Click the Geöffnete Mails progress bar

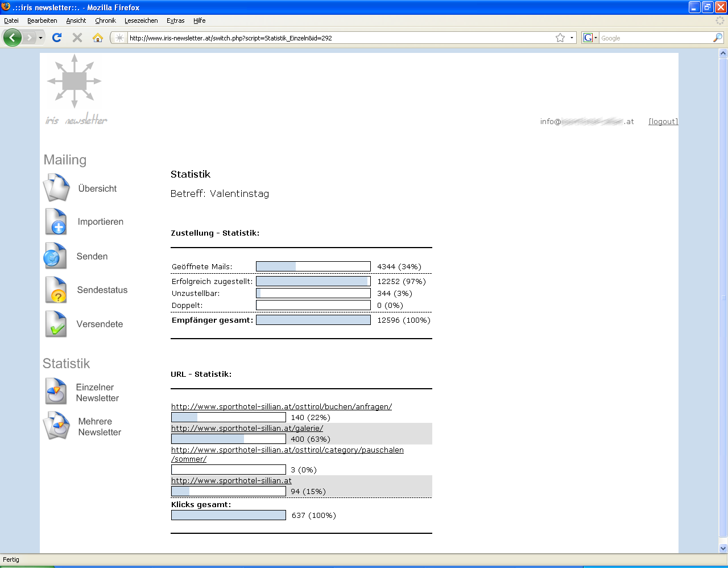tap(313, 266)
